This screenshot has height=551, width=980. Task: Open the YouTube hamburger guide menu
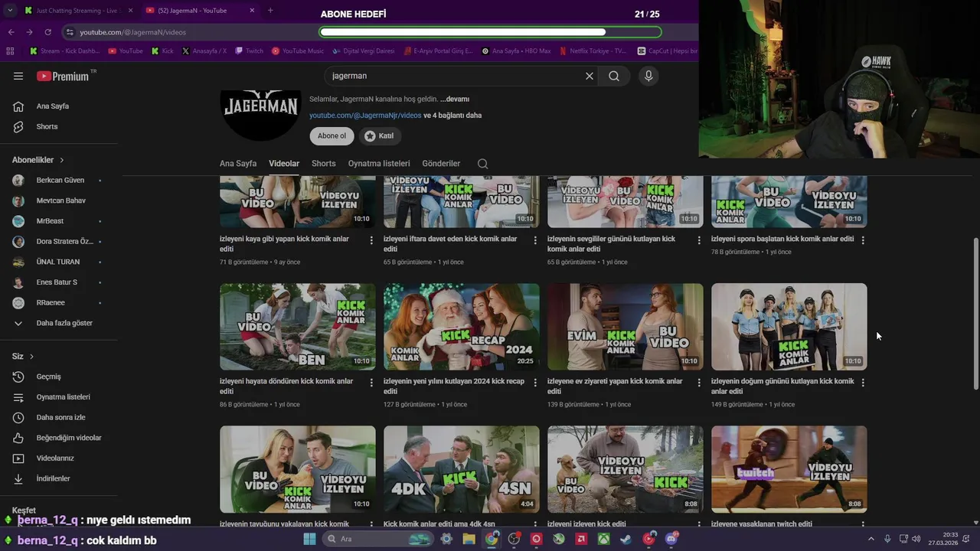coord(18,76)
